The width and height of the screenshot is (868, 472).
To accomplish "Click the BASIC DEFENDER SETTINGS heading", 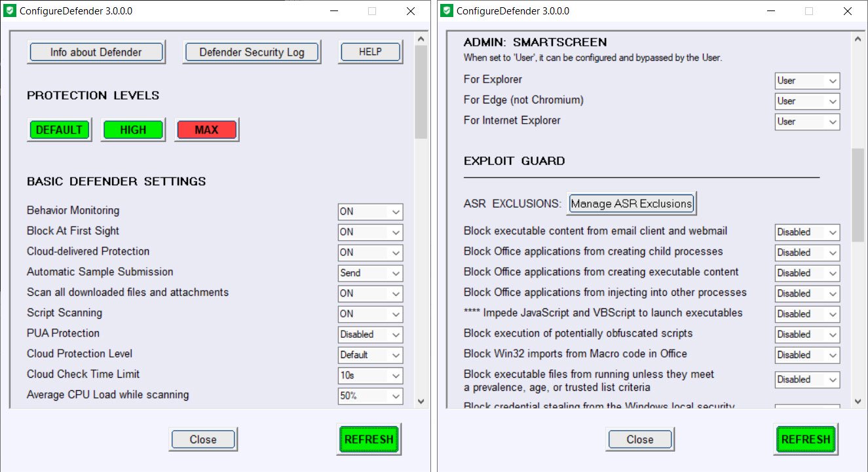I will pos(117,181).
